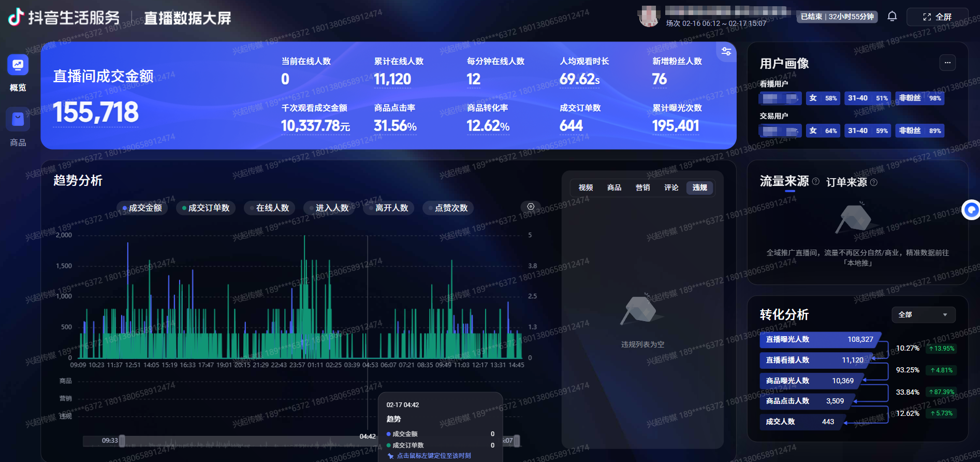Click the 87.39% increase indicator
This screenshot has width=980, height=462.
point(942,392)
